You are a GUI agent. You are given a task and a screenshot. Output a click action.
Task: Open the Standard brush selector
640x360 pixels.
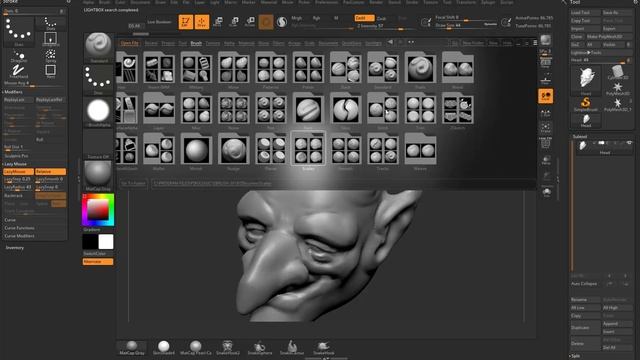click(x=98, y=47)
